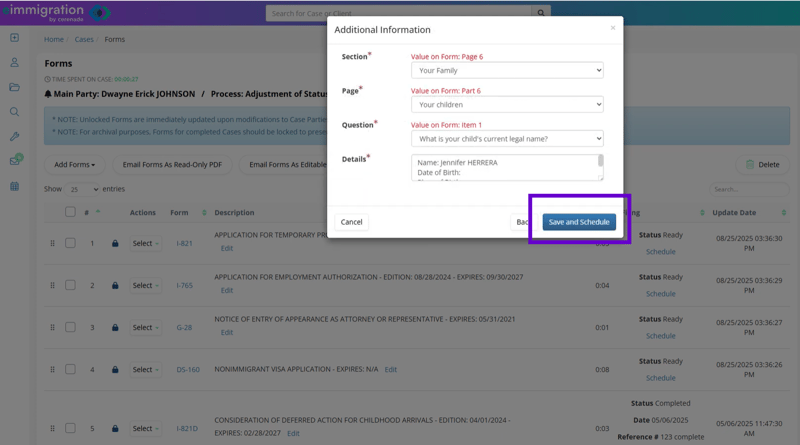Open the notifications icon with green badge
Image resolution: width=800 pixels, height=445 pixels.
[x=14, y=161]
